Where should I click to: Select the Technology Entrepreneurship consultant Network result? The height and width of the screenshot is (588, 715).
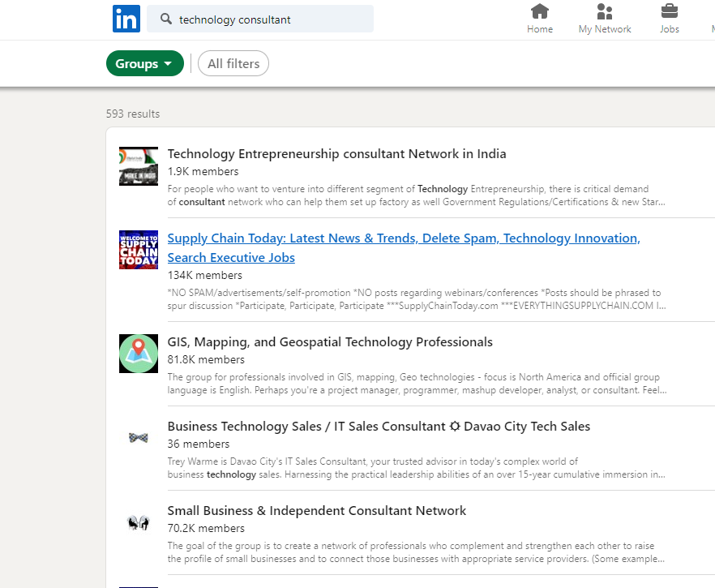pyautogui.click(x=336, y=153)
